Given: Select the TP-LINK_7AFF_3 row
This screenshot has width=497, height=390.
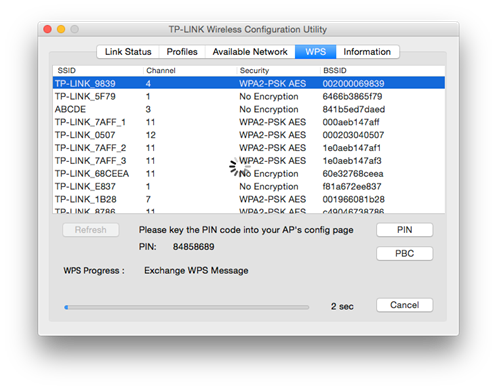Looking at the screenshot, I should tap(249, 161).
